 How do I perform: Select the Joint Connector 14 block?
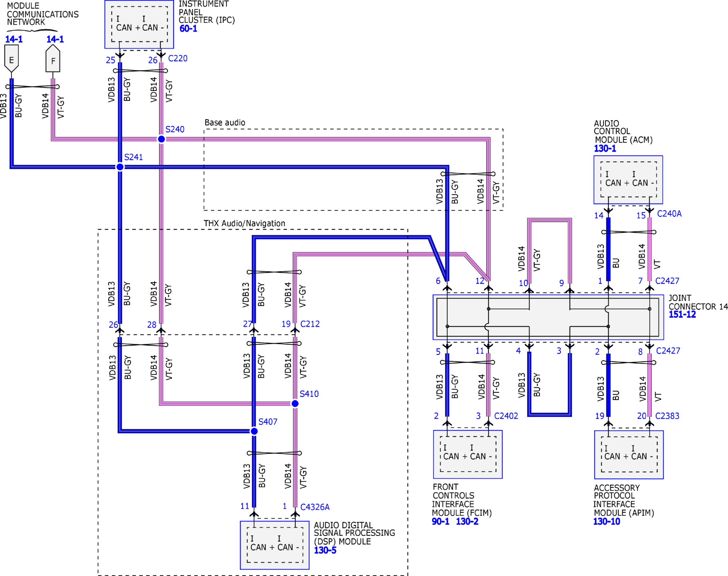point(548,317)
